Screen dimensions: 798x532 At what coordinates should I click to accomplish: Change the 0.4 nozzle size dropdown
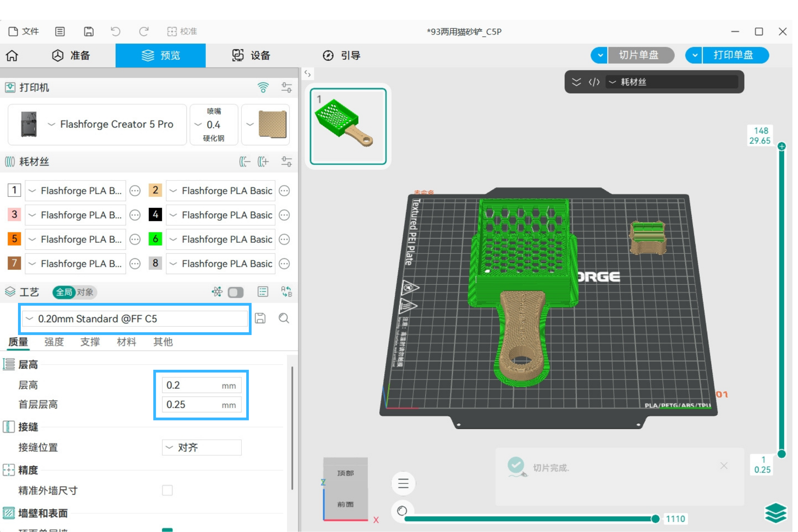[x=214, y=125]
